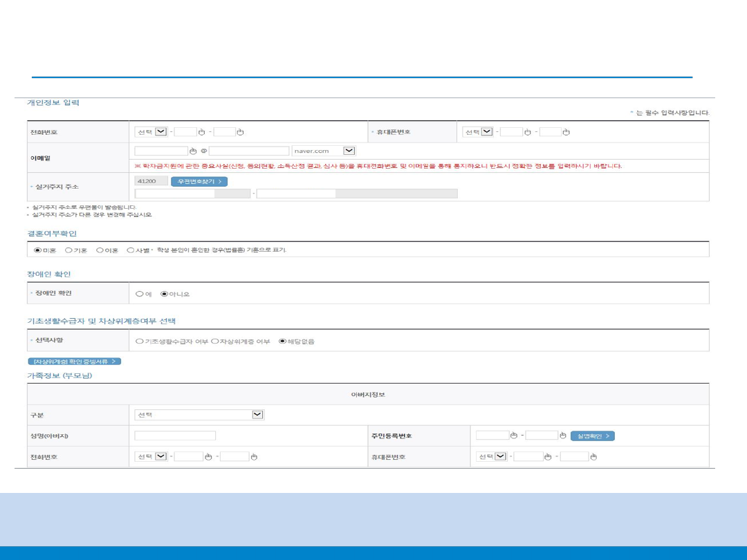This screenshot has height=560, width=747.
Task: Click the mouse-input icon after the middle 전화번호 box in 개인정보
Action: [x=202, y=132]
